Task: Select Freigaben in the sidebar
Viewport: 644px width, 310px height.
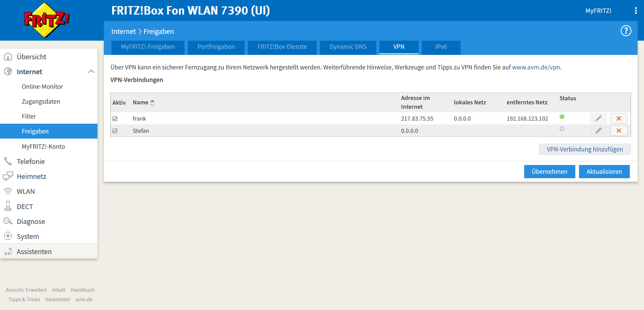Action: [x=49, y=131]
